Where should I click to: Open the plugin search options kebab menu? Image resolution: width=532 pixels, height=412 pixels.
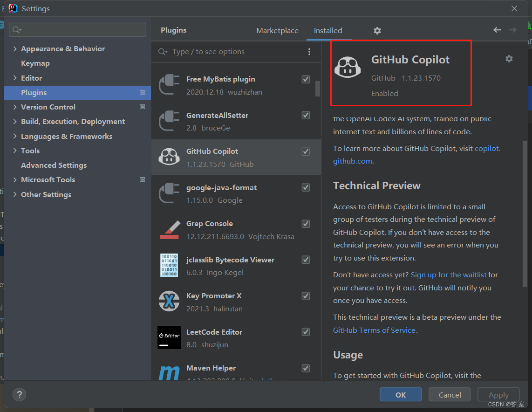(x=309, y=52)
